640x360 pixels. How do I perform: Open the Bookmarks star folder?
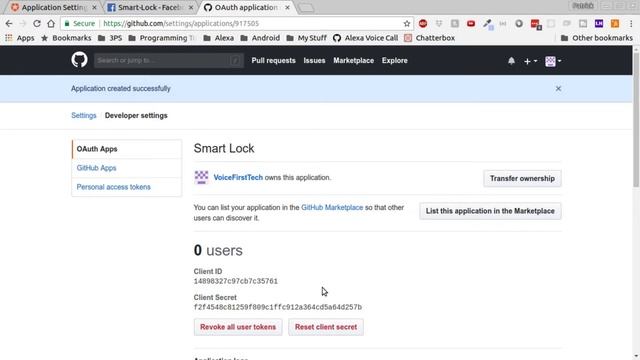click(x=66, y=38)
